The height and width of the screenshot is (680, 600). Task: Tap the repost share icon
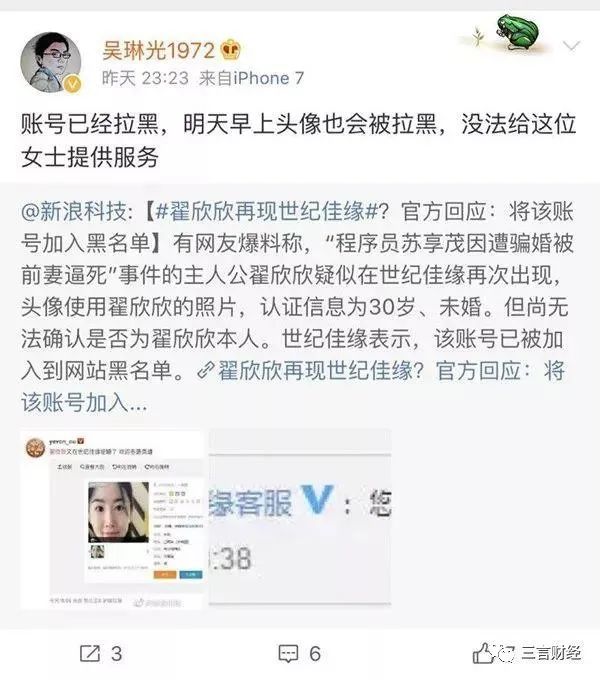pyautogui.click(x=90, y=654)
